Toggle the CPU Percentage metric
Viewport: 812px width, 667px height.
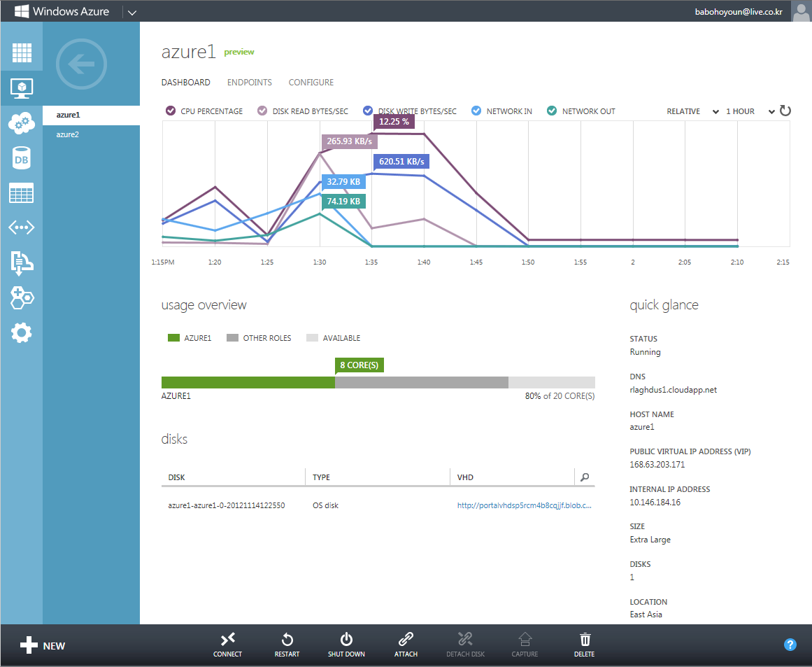(x=171, y=111)
